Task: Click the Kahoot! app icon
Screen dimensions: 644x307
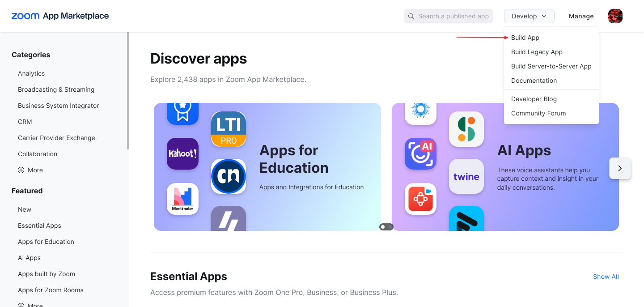Action: pos(182,153)
